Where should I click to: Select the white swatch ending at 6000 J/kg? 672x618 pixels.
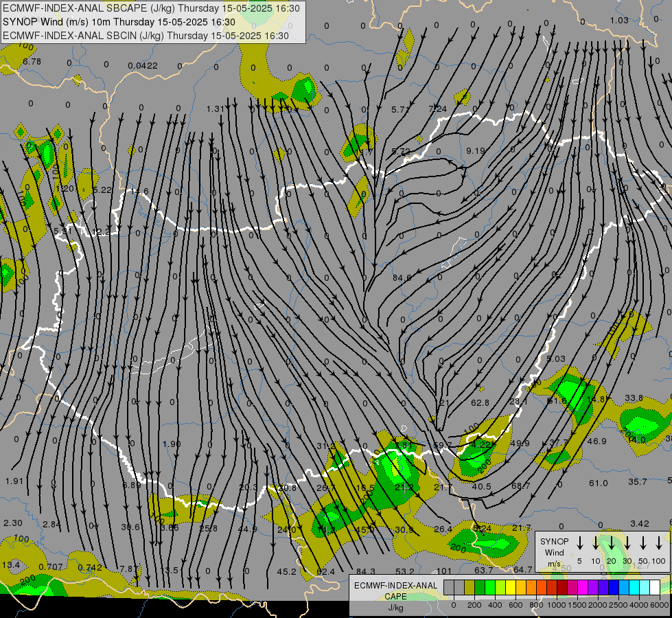[655, 588]
